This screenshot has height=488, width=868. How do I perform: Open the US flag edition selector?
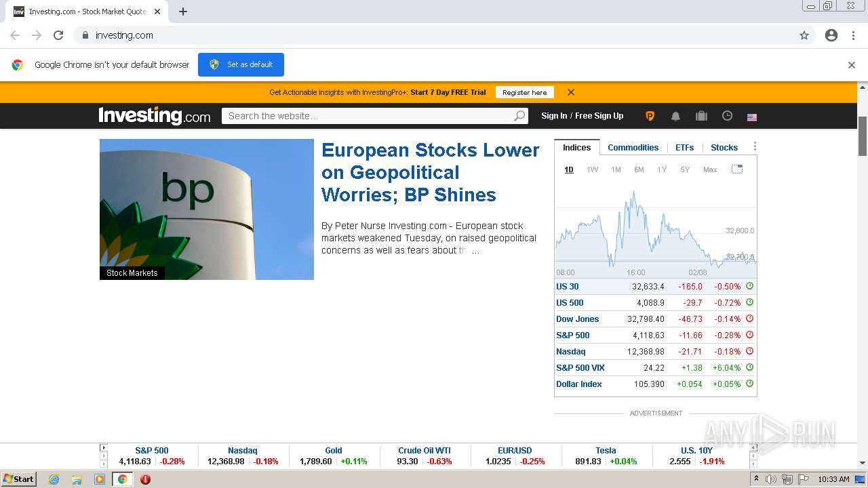tap(752, 117)
